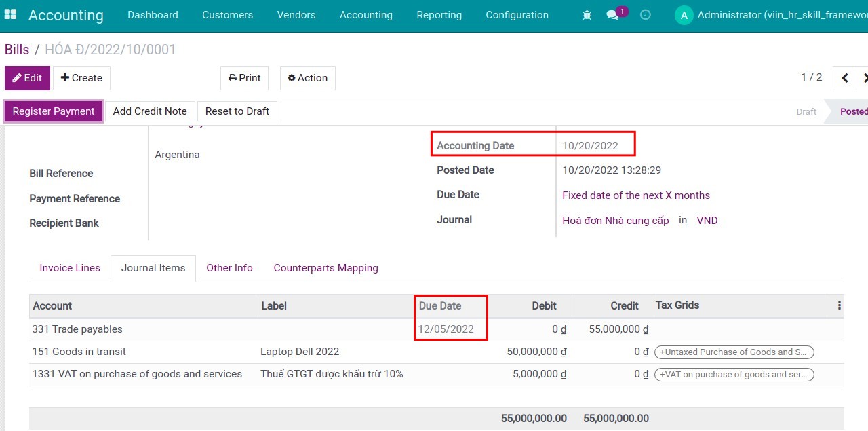
Task: Open the Activities clock icon
Action: [x=645, y=14]
